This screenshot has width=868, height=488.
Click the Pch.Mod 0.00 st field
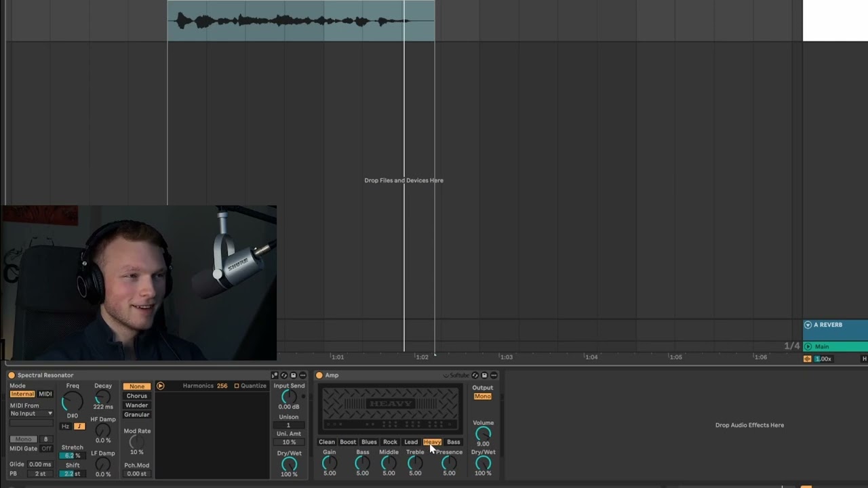coord(137,474)
